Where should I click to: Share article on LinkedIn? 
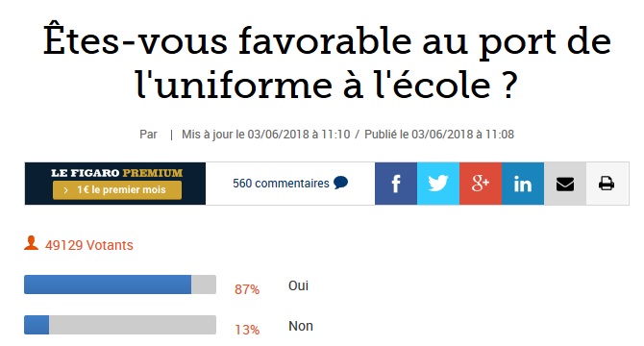(523, 184)
